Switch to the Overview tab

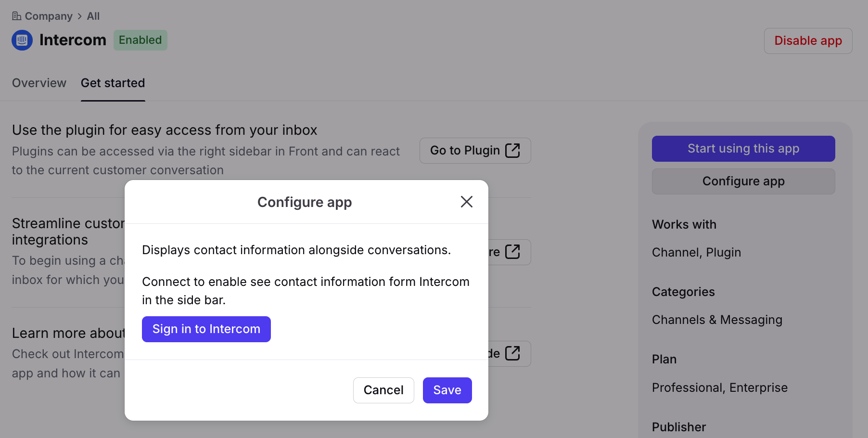[x=39, y=83]
